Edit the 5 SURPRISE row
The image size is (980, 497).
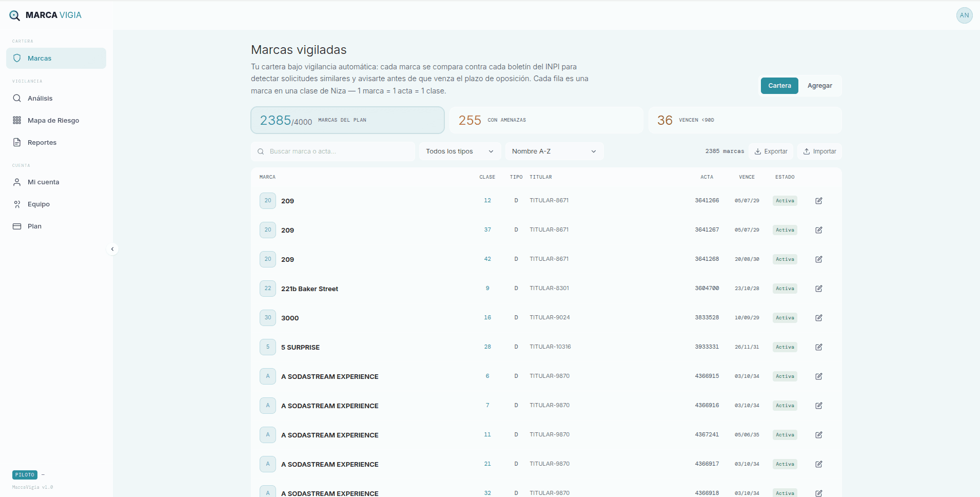point(819,347)
